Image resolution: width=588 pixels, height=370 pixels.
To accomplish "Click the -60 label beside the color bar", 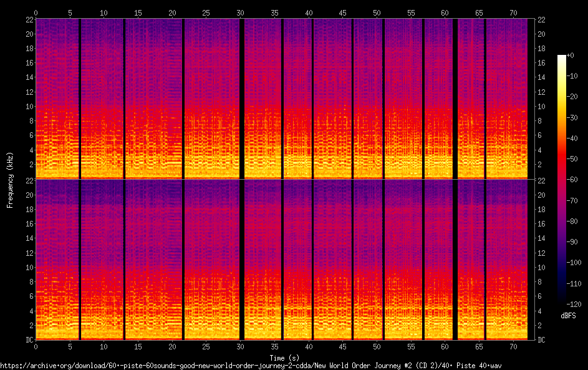I will 572,179.
